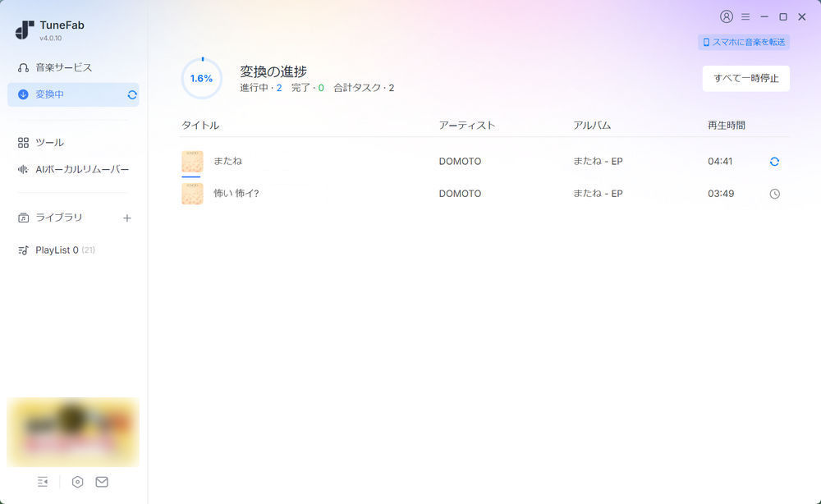
Task: Click the duration 03:49
Action: pos(721,194)
